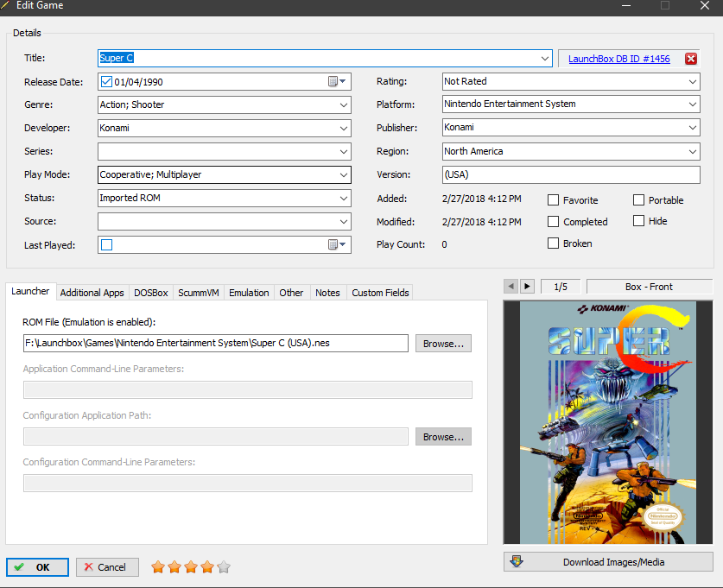Screen dimensions: 723x588
Task: Expand the Region dropdown
Action: point(693,151)
